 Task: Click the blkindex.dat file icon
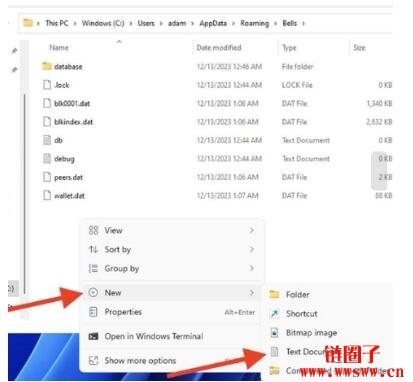tap(47, 122)
